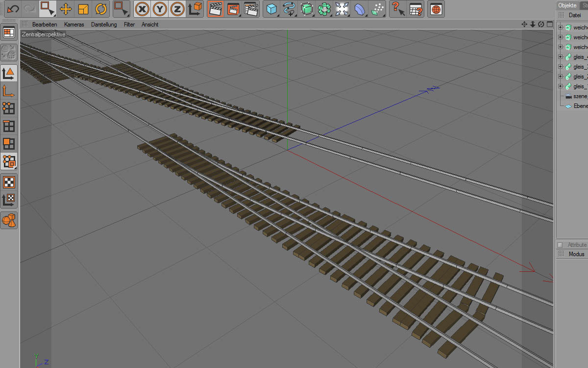Open the Darstellung viewport menu
Screen dimensions: 588x368
(104, 25)
